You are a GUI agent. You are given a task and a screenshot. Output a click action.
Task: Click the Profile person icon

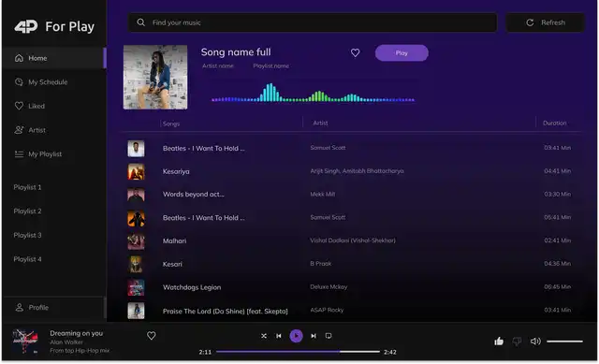click(19, 307)
